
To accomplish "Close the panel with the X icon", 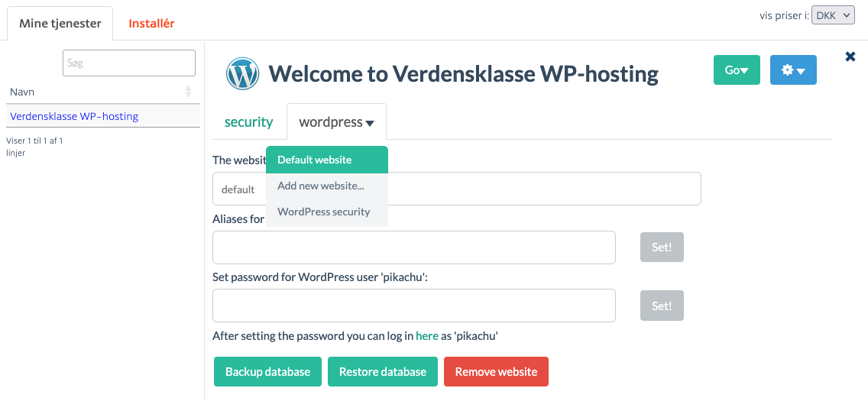I will click(850, 56).
